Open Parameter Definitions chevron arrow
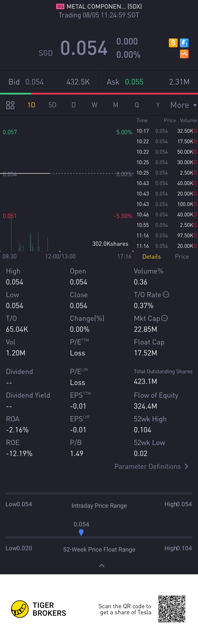The height and width of the screenshot is (644, 198). [186, 466]
